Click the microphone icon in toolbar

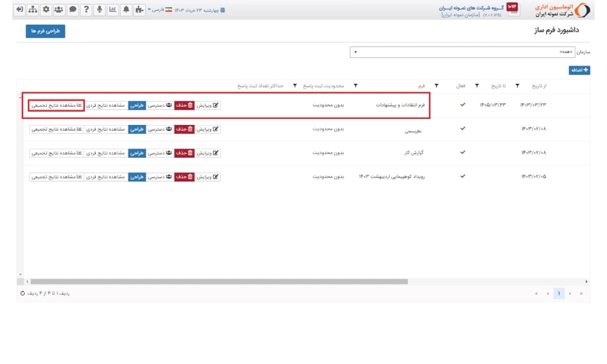coord(99,10)
